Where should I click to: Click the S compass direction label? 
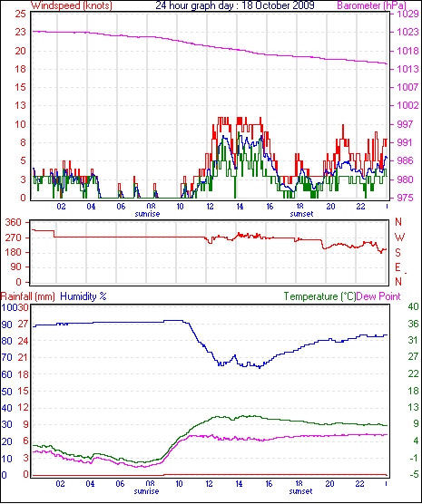pos(397,253)
